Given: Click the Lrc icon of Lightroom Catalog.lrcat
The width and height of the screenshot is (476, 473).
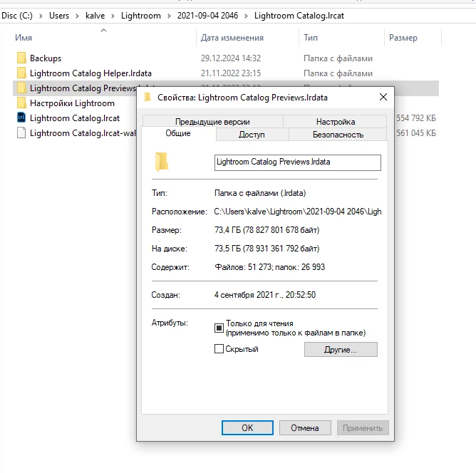Looking at the screenshot, I should (21, 118).
